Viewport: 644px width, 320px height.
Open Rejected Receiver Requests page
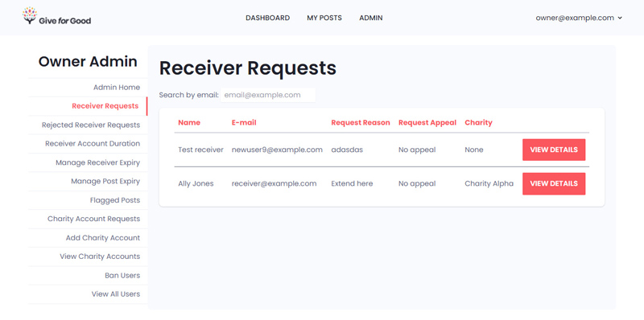(91, 125)
